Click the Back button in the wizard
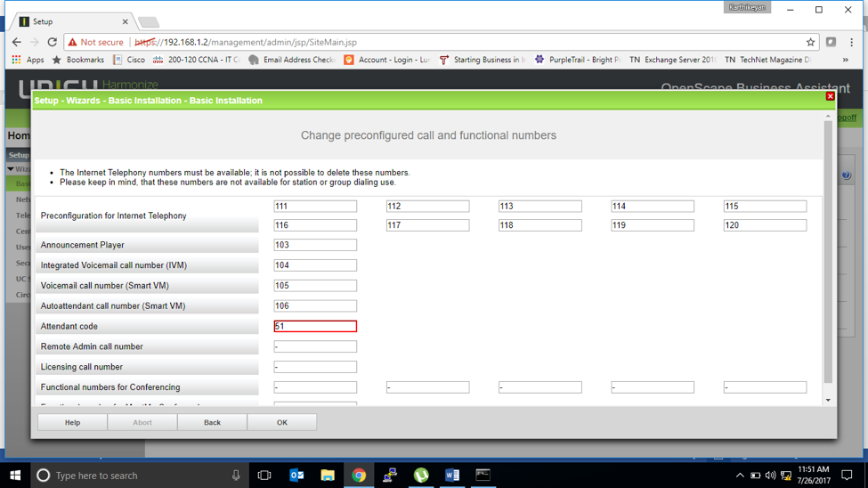 pos(212,422)
